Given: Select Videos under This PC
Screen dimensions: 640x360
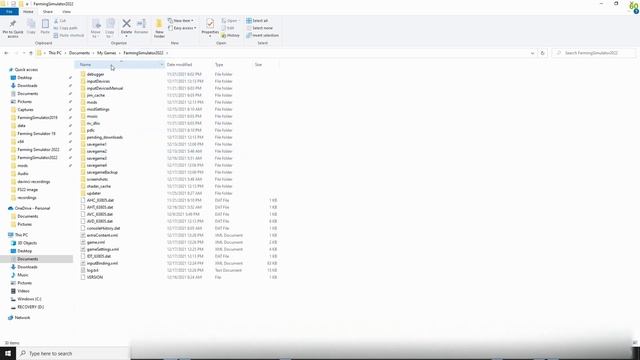Looking at the screenshot, I should pyautogui.click(x=23, y=291).
